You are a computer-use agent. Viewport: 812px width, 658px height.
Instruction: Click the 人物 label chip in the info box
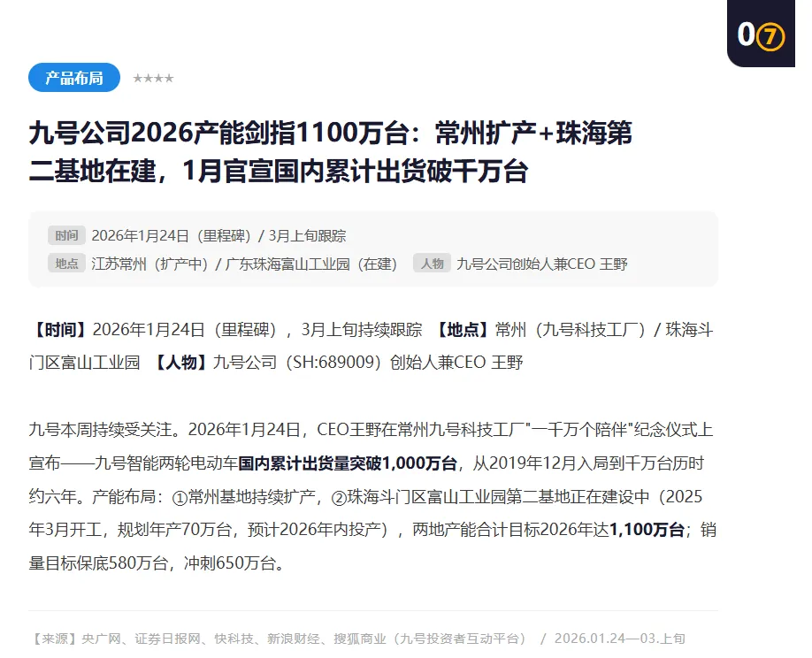(x=432, y=264)
